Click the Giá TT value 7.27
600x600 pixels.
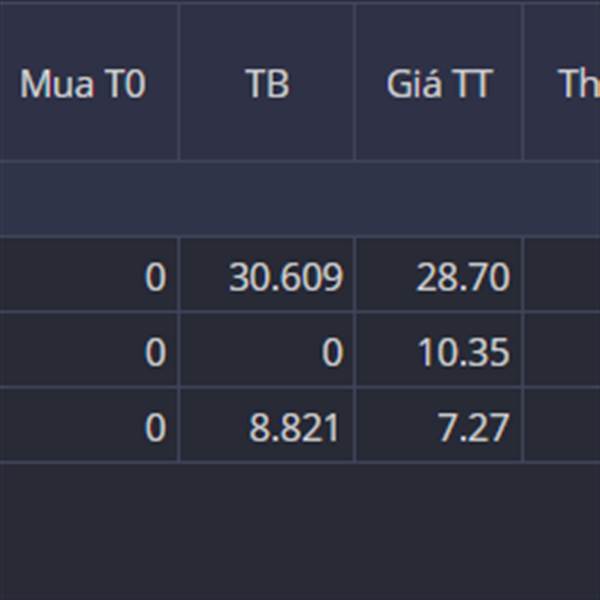tap(473, 429)
